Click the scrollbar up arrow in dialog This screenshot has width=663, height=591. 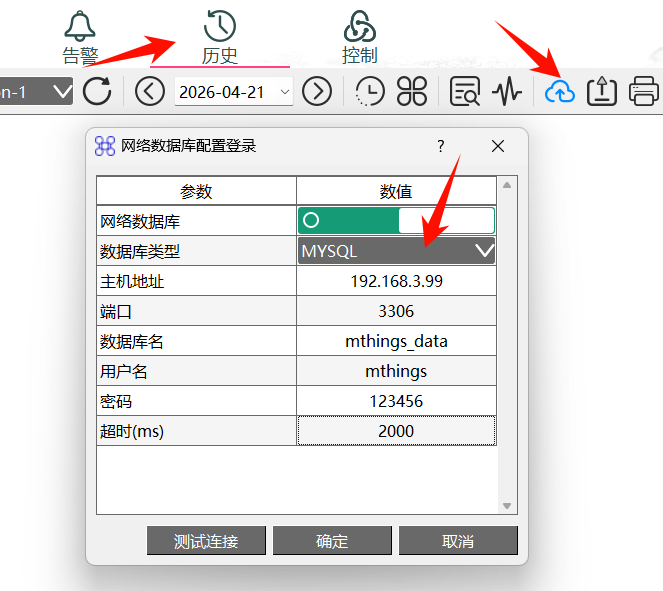point(507,185)
